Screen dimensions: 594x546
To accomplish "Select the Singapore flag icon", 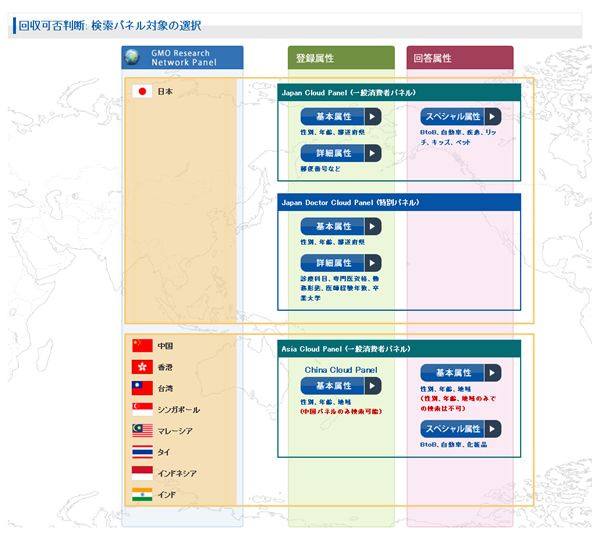I will pyautogui.click(x=142, y=409).
